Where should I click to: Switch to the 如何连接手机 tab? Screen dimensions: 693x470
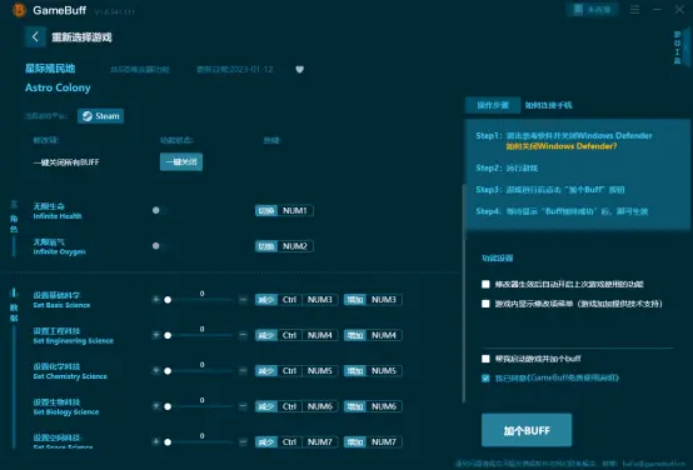(548, 105)
